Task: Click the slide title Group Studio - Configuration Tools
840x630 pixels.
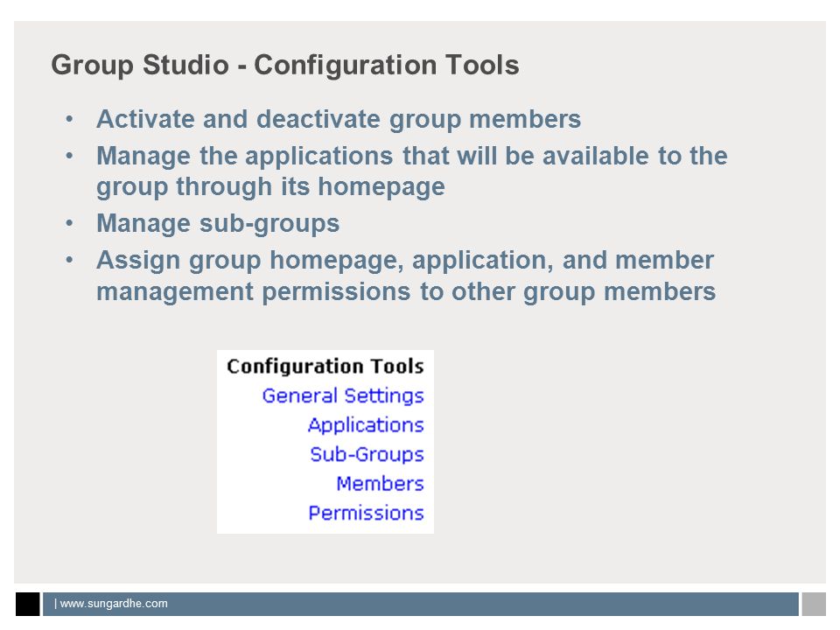Action: click(x=285, y=66)
